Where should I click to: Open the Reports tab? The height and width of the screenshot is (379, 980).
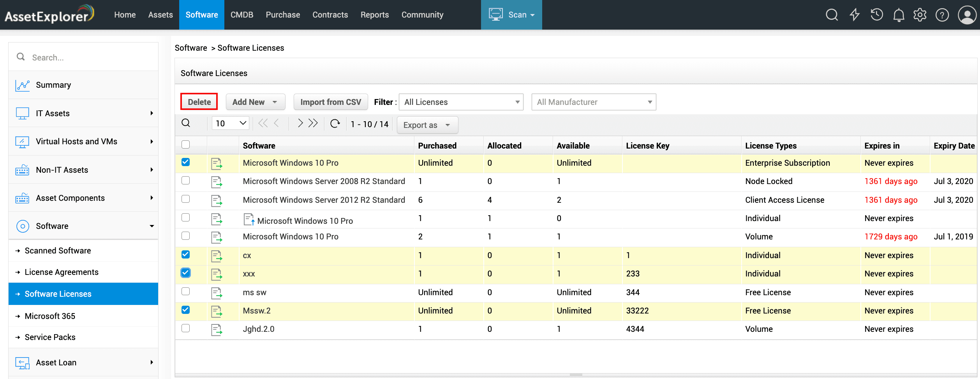374,15
